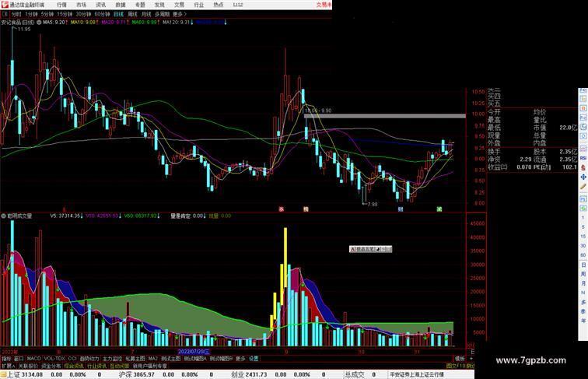
Task: Switch to the 60分钟 period
Action: (x=102, y=14)
